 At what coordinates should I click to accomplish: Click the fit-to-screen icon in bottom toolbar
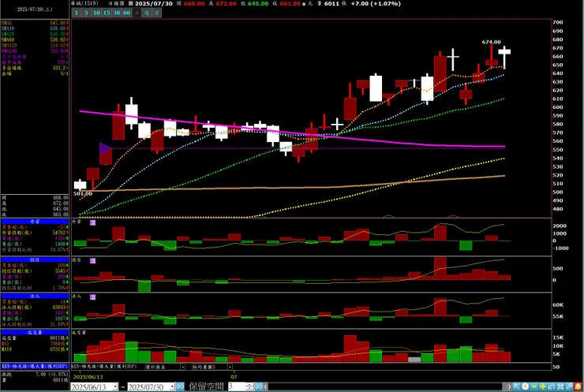click(560, 386)
